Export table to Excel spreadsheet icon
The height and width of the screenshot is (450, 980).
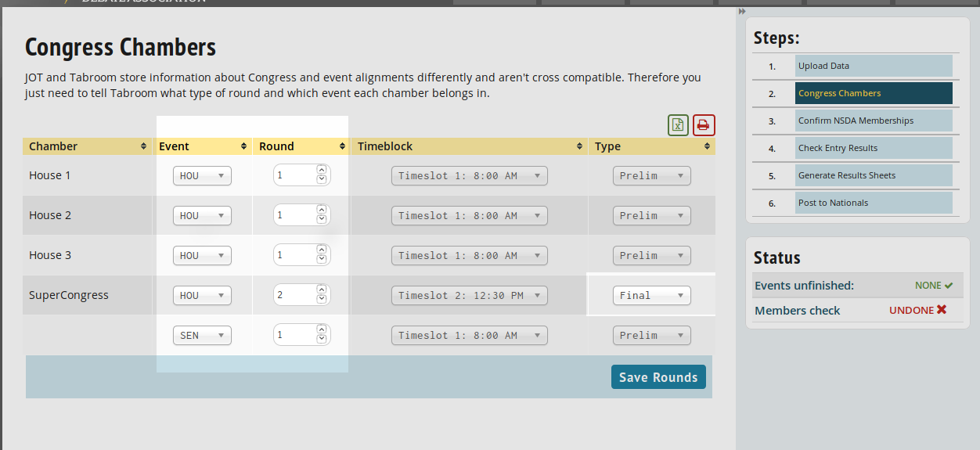point(678,125)
